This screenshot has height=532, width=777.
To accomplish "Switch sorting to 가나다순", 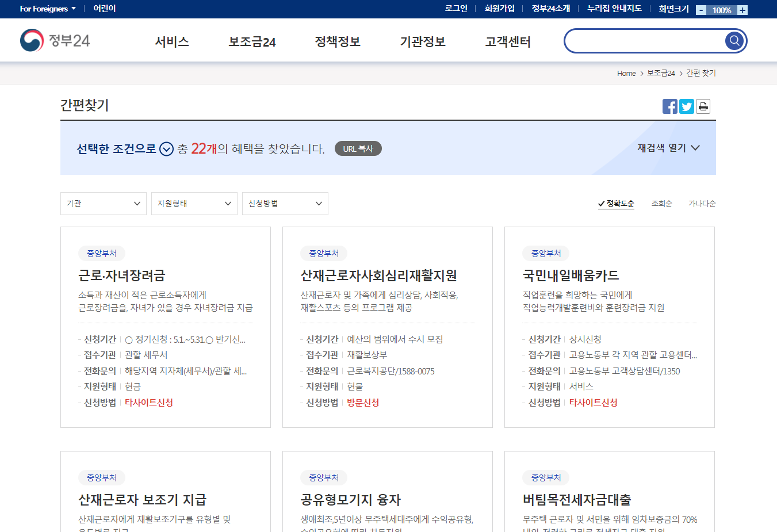I will 702,203.
